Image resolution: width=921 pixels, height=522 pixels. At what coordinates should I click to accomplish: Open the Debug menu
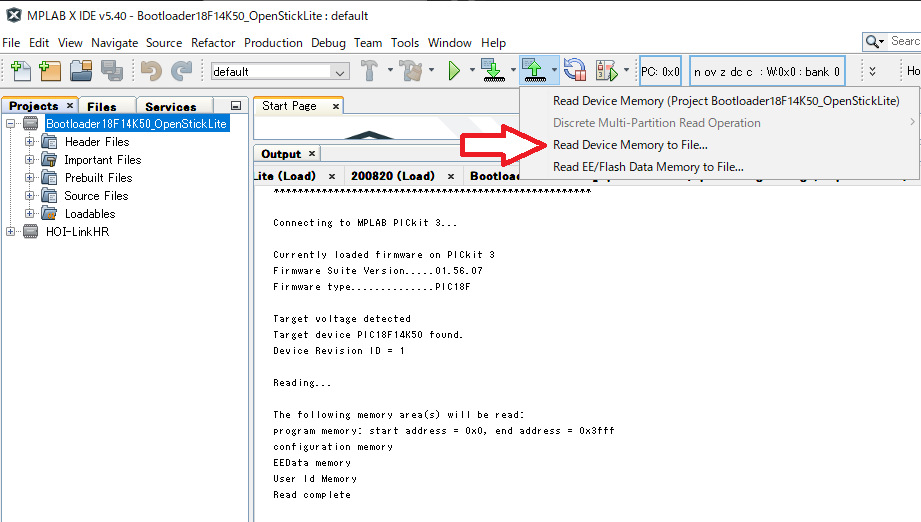[328, 43]
